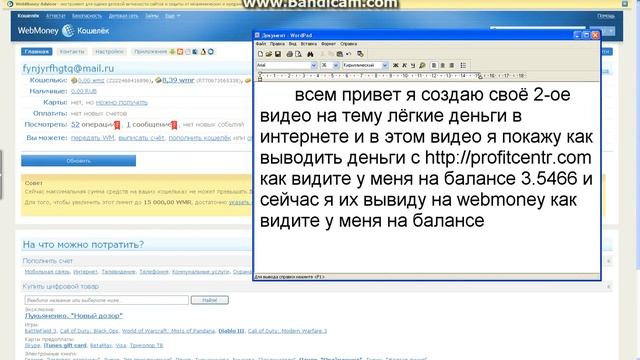Click Linux penguin app icon
The height and width of the screenshot is (360, 640).
click(x=203, y=51)
